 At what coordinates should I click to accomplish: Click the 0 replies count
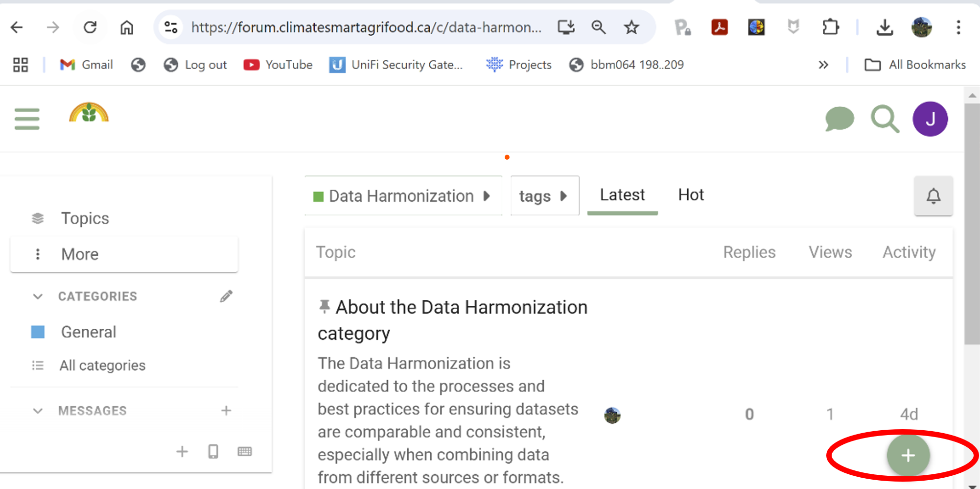(x=749, y=415)
